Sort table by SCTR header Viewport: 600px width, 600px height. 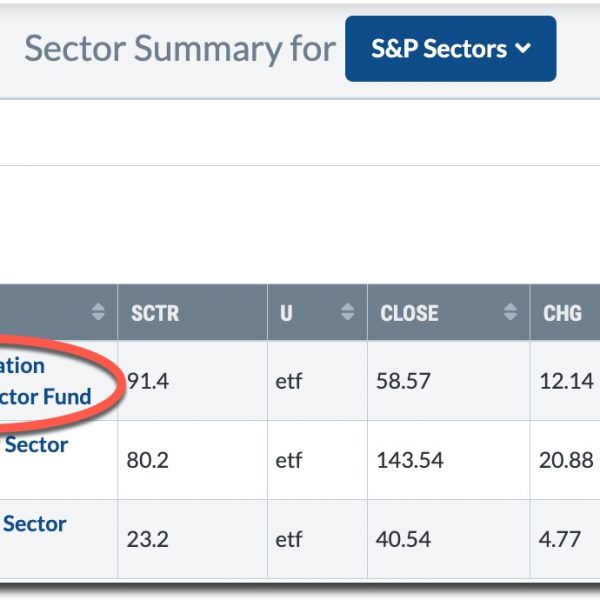pos(155,313)
